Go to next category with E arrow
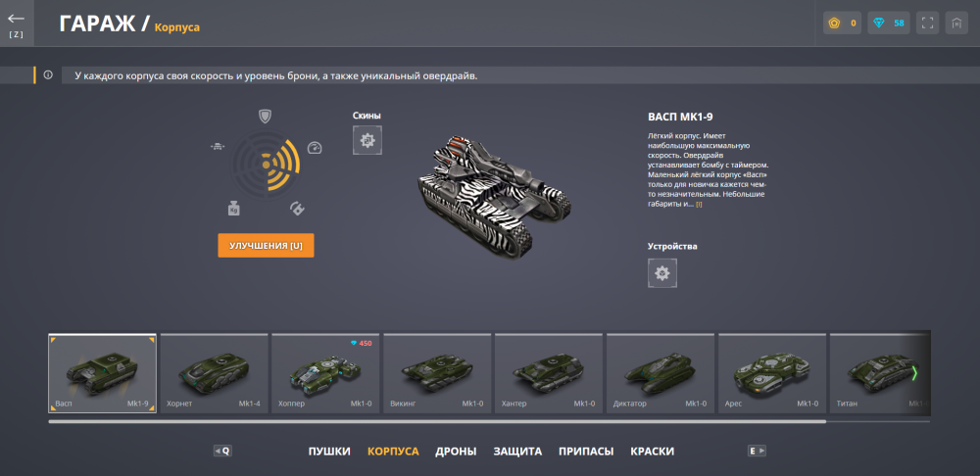The height and width of the screenshot is (476, 980). 757,451
